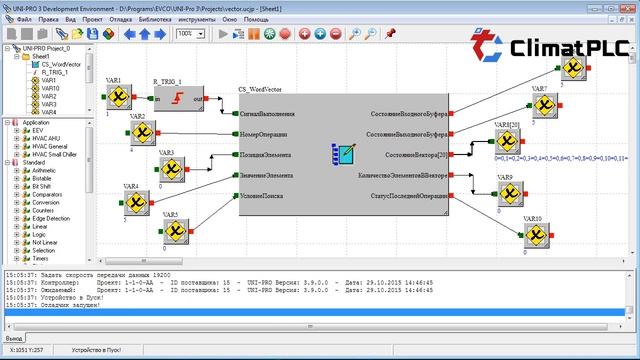This screenshot has height=360, width=640.
Task: Click the red pushpin toolbar icon
Action: [x=390, y=33]
